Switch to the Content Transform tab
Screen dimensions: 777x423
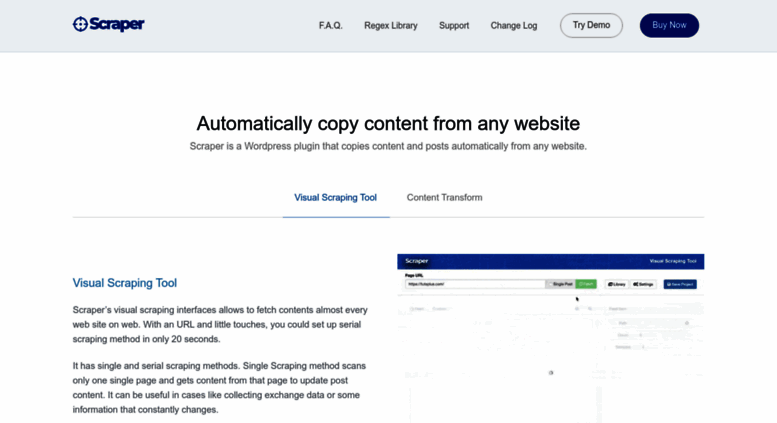pyautogui.click(x=444, y=198)
